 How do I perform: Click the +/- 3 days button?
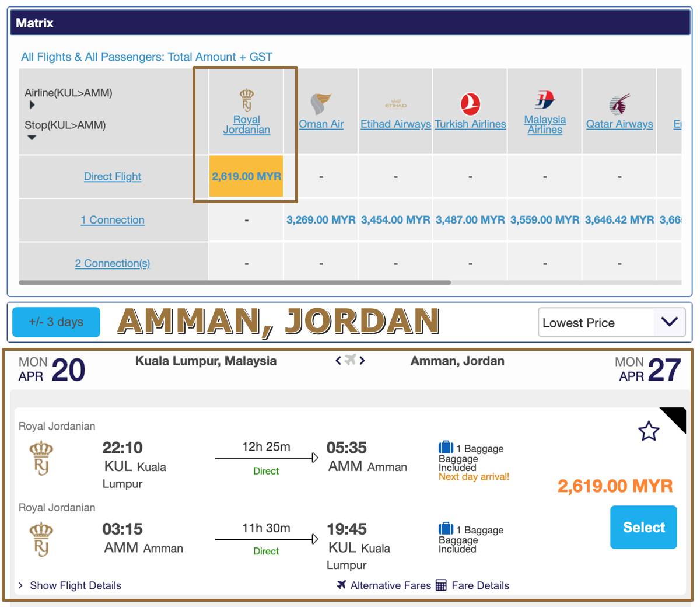pyautogui.click(x=56, y=322)
